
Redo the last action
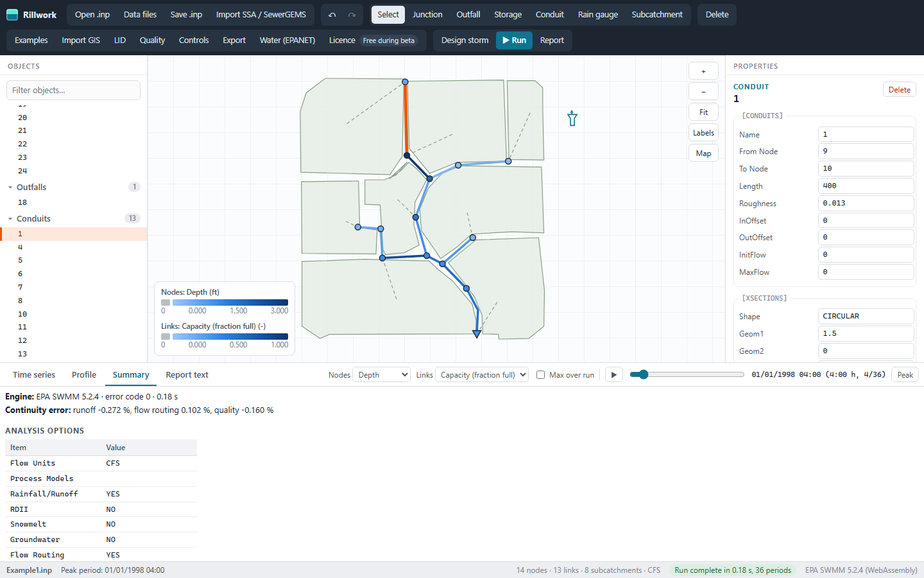point(352,14)
